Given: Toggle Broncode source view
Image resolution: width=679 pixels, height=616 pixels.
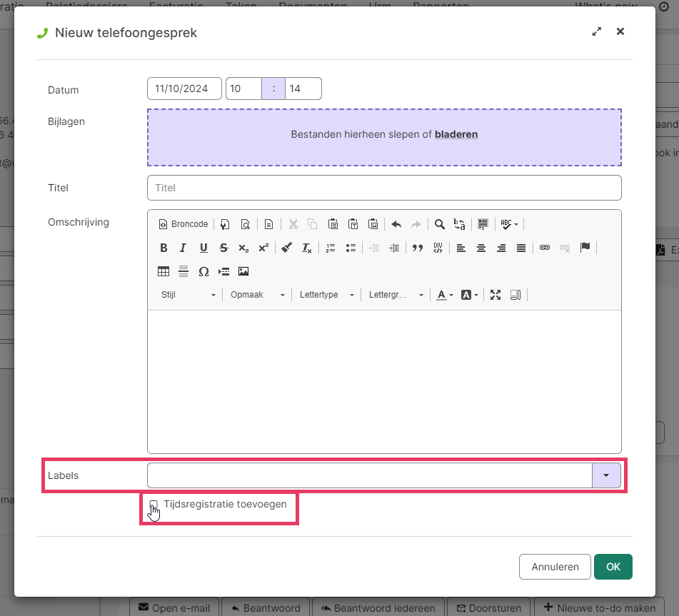Looking at the screenshot, I should 183,224.
